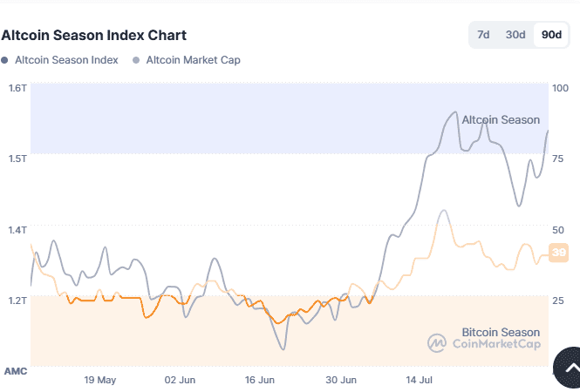The image size is (580, 392).
Task: Switch to the 30d time range
Action: click(x=515, y=35)
